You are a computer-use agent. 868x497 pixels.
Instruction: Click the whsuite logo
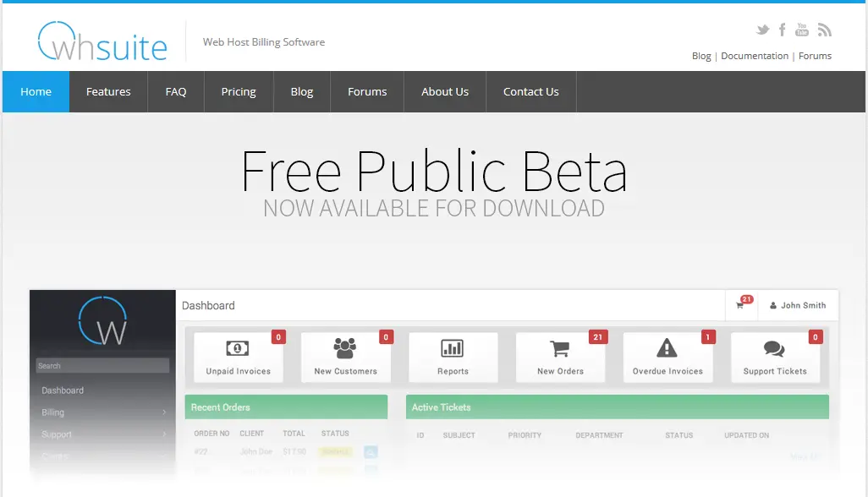click(102, 41)
